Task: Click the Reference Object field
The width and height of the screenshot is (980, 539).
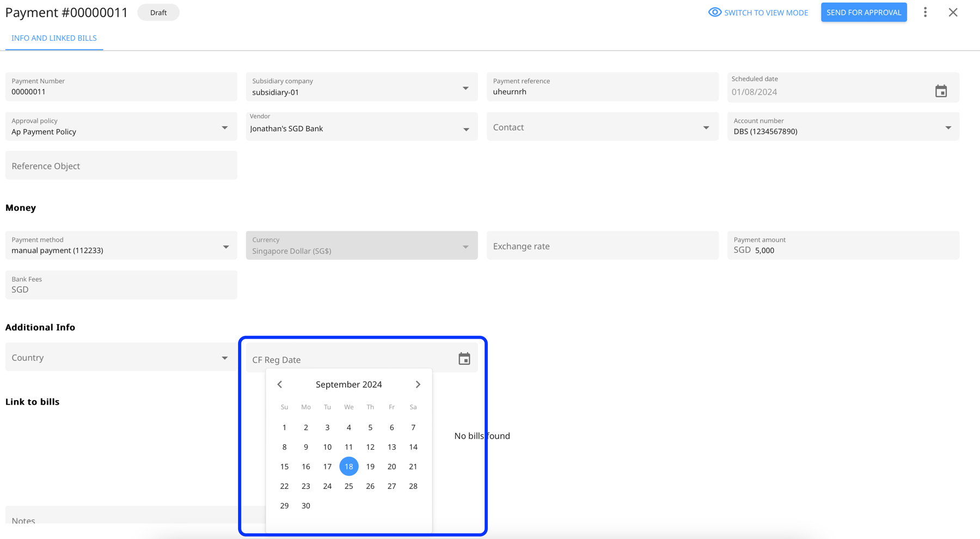Action: pos(121,165)
